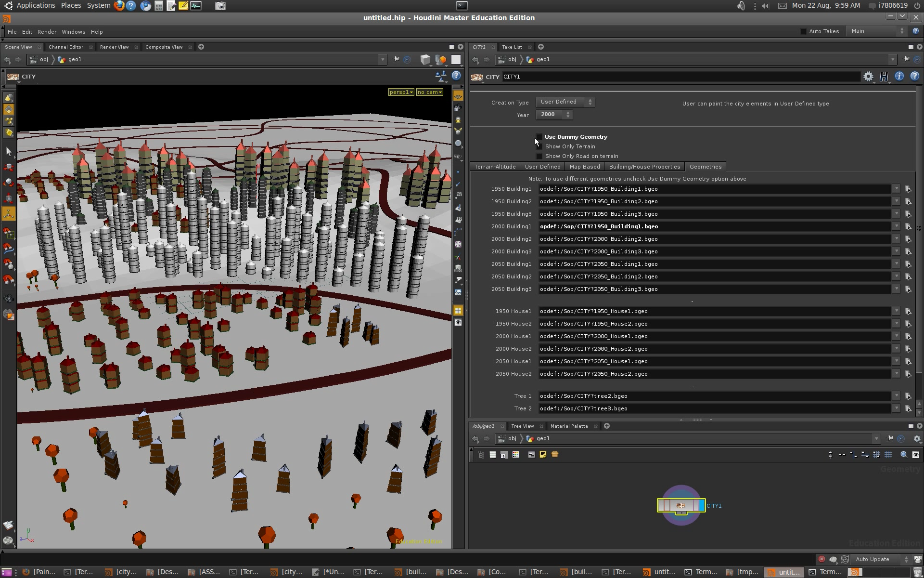Image resolution: width=924 pixels, height=578 pixels.
Task: Open file chooser for Tree 2
Action: pyautogui.click(x=908, y=409)
